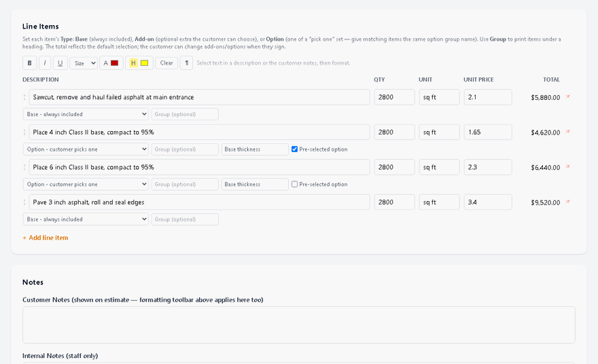598x364 pixels.
Task: Add a new line item
Action: [x=46, y=238]
